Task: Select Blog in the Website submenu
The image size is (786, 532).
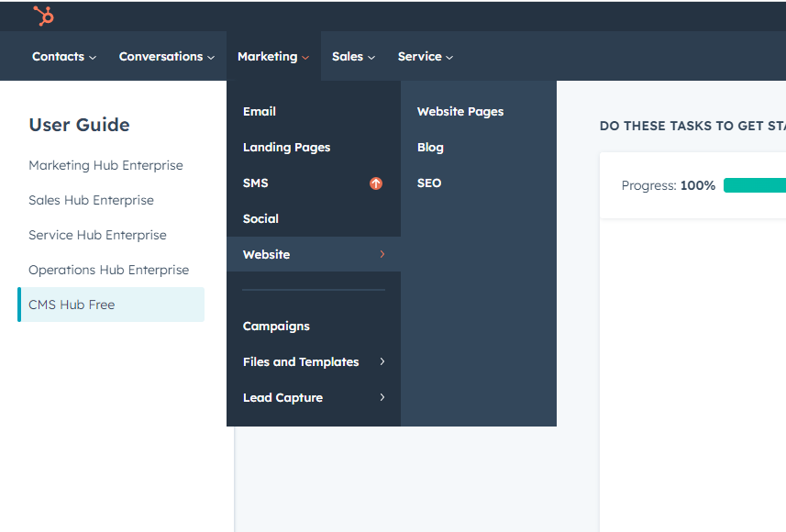Action: click(x=430, y=148)
